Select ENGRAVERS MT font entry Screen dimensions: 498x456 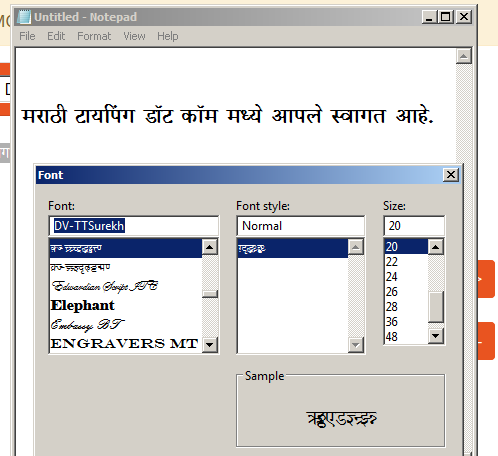[126, 343]
